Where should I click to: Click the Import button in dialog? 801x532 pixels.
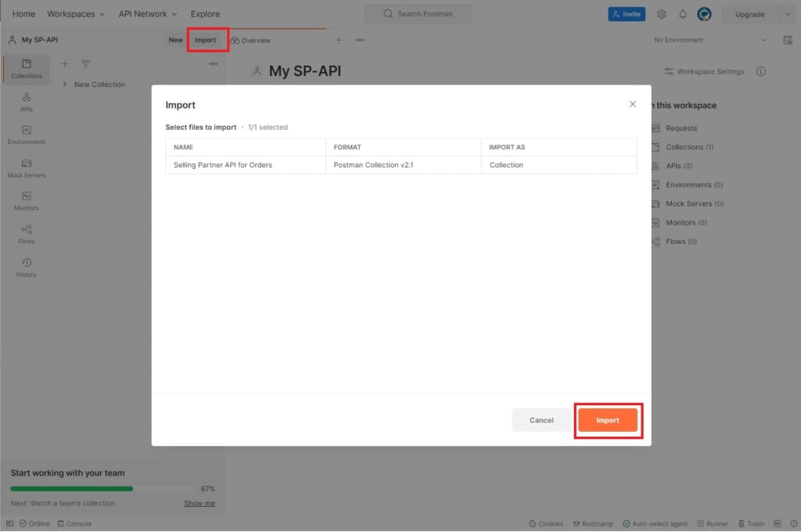(x=607, y=420)
